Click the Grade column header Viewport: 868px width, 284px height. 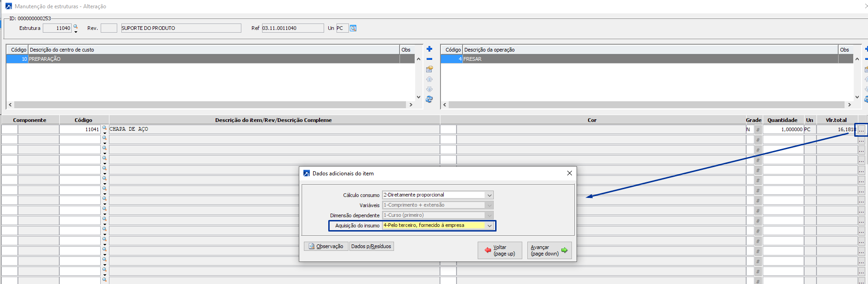754,120
